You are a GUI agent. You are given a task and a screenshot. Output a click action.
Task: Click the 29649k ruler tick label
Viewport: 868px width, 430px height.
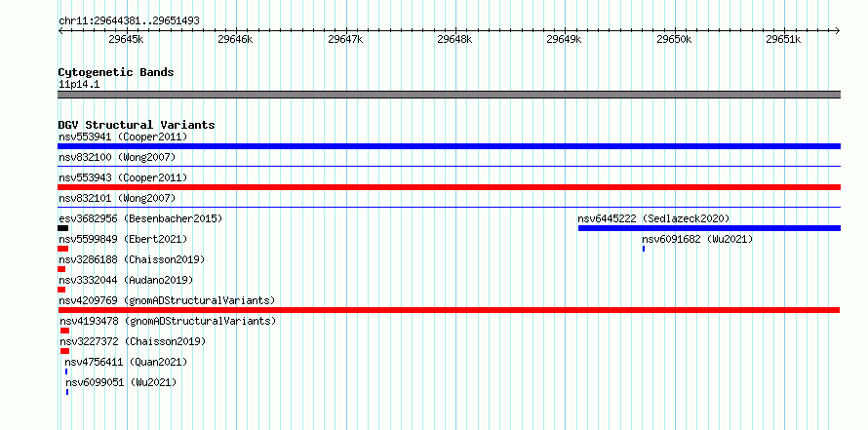click(564, 39)
